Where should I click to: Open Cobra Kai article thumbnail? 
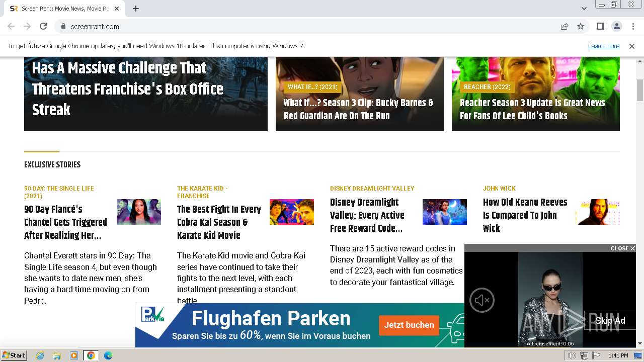(292, 212)
